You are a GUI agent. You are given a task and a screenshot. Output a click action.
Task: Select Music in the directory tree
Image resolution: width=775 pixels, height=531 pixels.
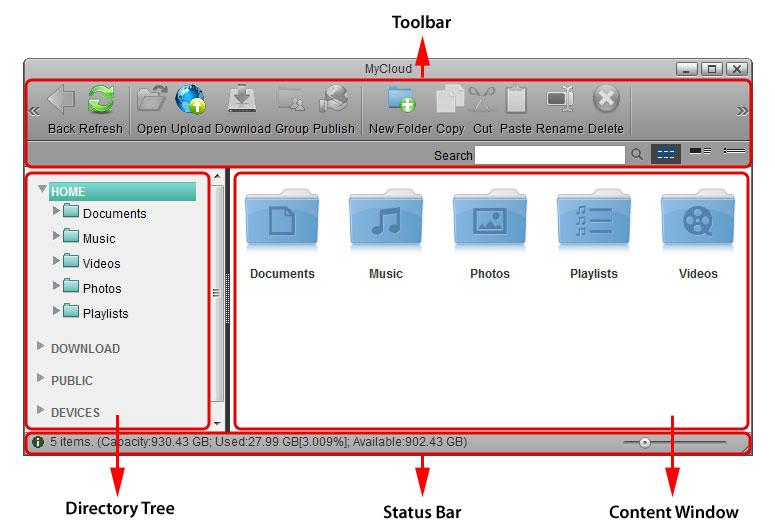coord(99,239)
